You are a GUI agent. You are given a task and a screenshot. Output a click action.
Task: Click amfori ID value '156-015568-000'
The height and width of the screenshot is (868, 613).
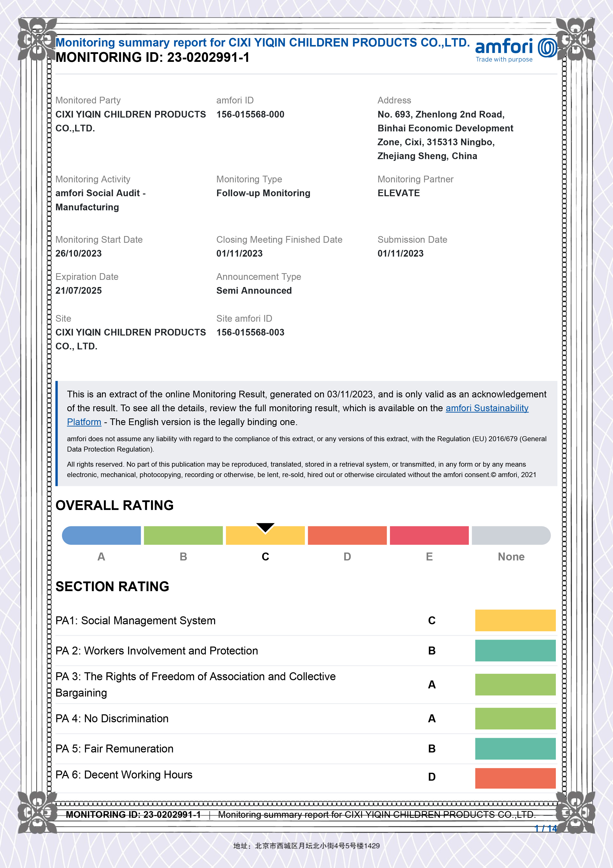coord(250,115)
